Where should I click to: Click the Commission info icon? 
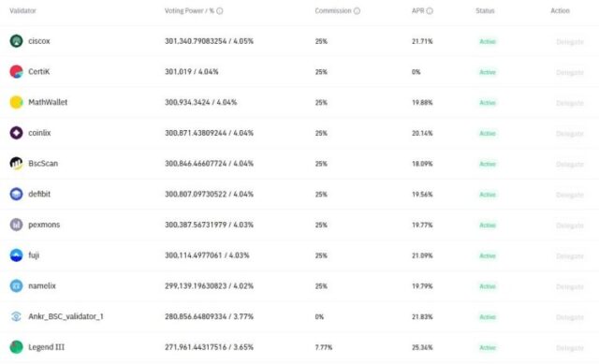357,10
